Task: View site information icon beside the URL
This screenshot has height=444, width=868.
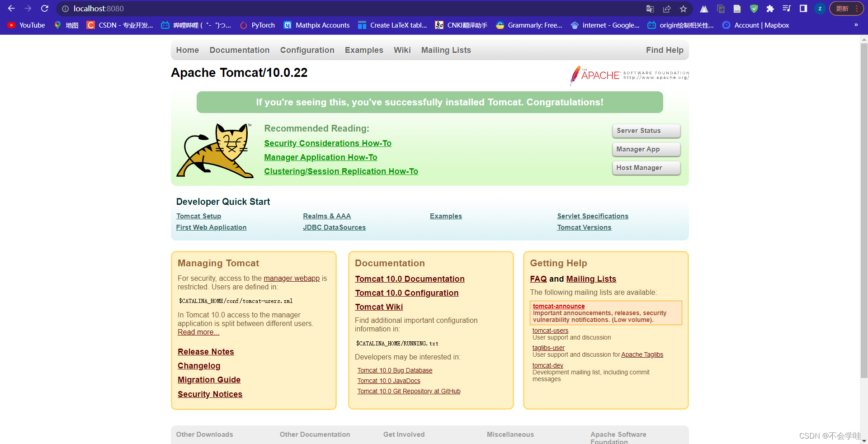Action: click(65, 9)
